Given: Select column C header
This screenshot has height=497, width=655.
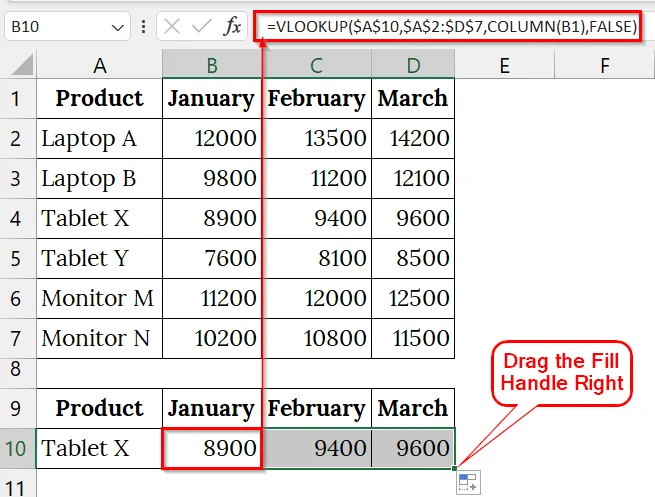Looking at the screenshot, I should [x=317, y=65].
